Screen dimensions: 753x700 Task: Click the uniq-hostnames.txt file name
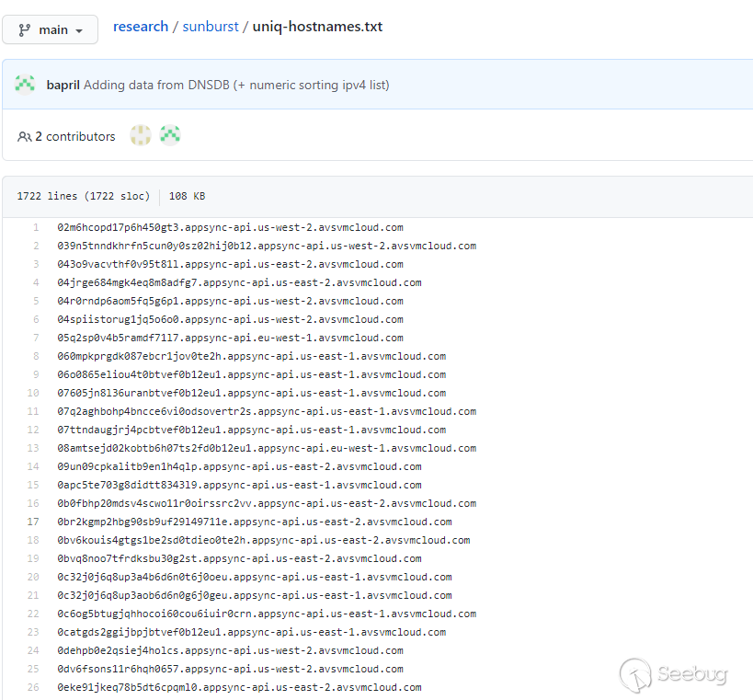pos(317,27)
